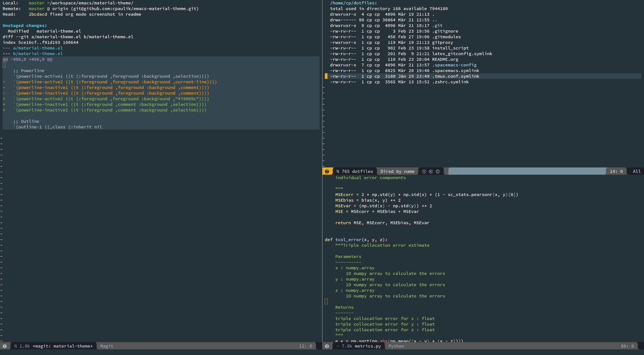Toggle the Unstaged changes section
Viewport: 644px width, 355px height.
[25, 26]
